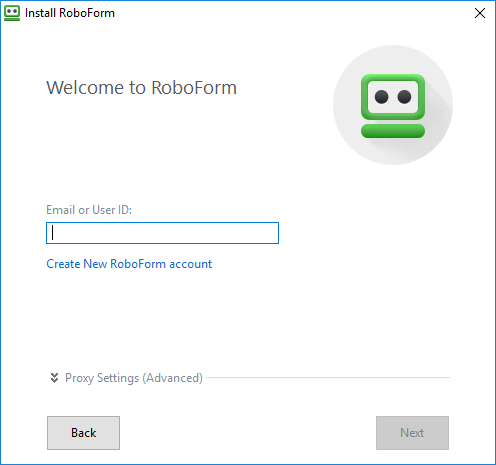Click the small RoboForm icon in title bar
The image size is (496, 465).
pyautogui.click(x=12, y=13)
